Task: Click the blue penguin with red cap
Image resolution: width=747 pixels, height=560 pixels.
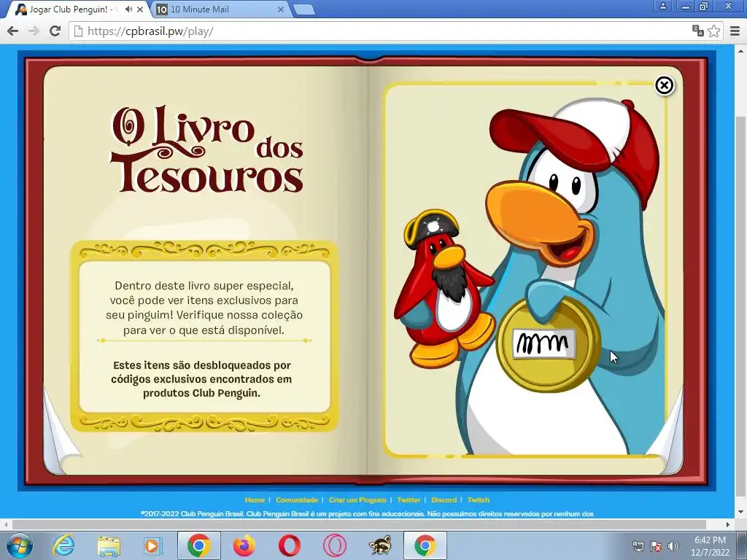Action: 572,276
